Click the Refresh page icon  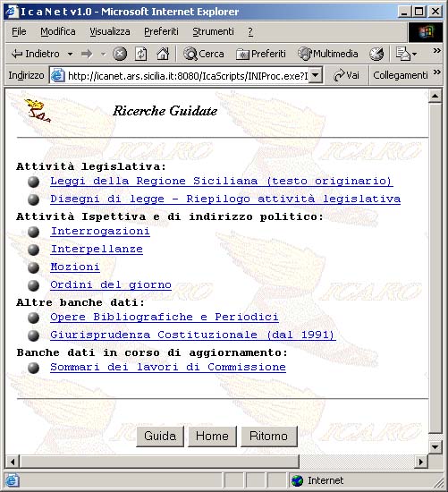140,54
